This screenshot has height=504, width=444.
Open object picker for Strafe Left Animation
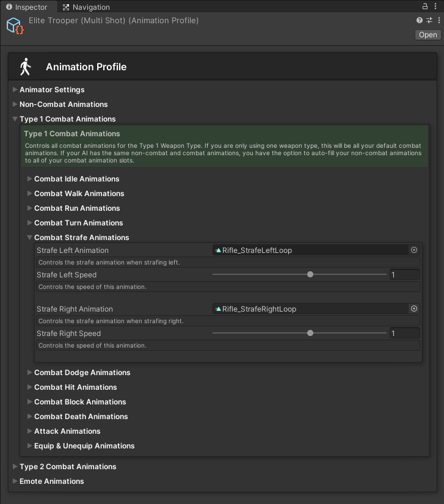click(414, 250)
